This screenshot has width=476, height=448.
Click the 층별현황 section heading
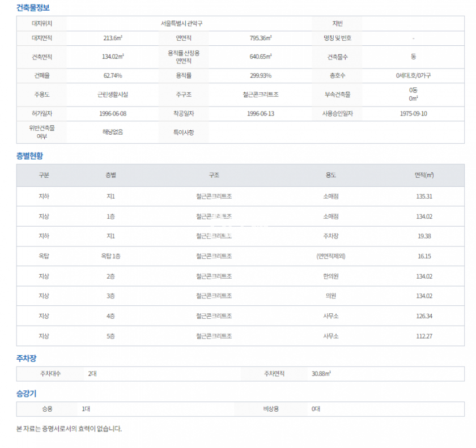click(x=29, y=156)
